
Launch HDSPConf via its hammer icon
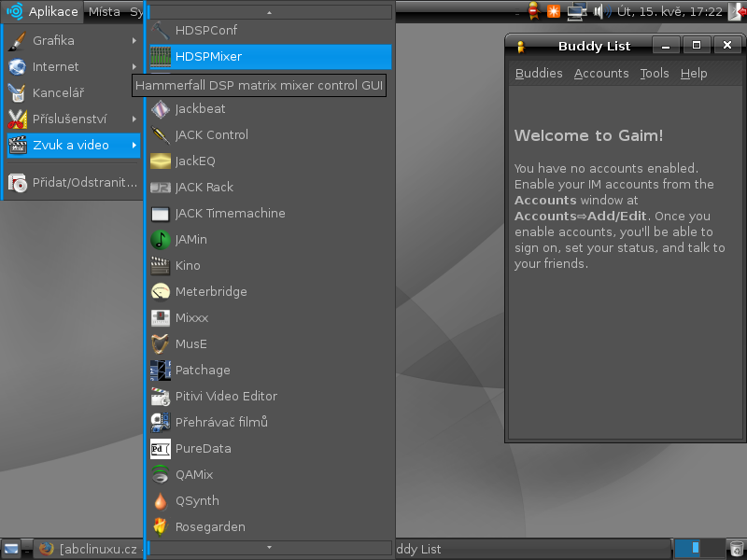click(x=161, y=31)
